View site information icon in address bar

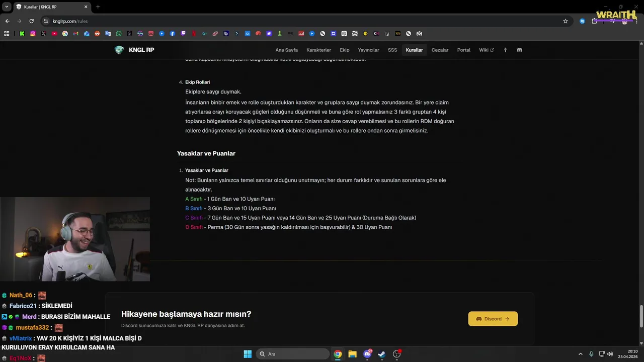(x=46, y=21)
